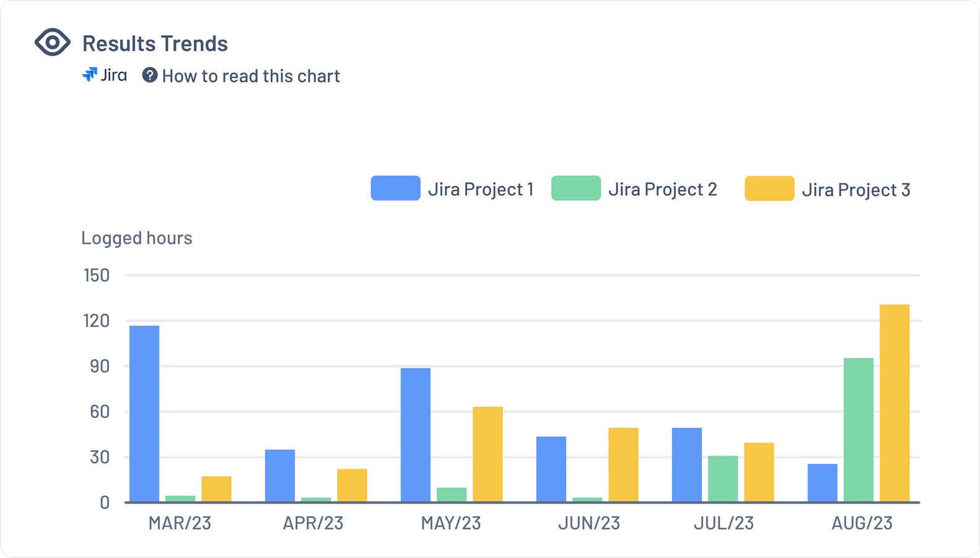Select the green JUL/23 bar
Viewport: 980px width, 558px height.
point(723,479)
